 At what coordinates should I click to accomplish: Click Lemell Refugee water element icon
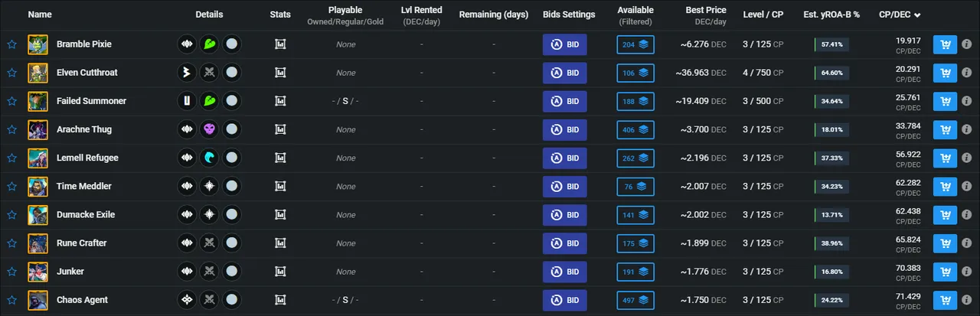[x=209, y=158]
